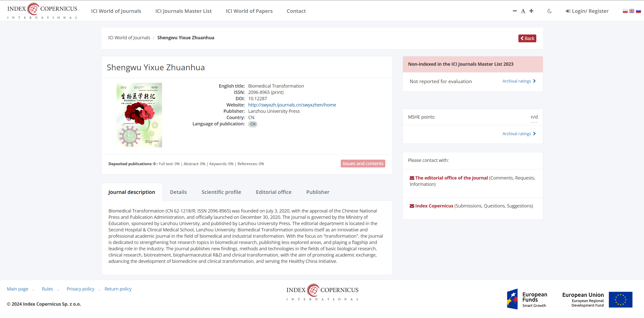The width and height of the screenshot is (644, 318).
Task: Switch to the Details tab
Action: (178, 192)
